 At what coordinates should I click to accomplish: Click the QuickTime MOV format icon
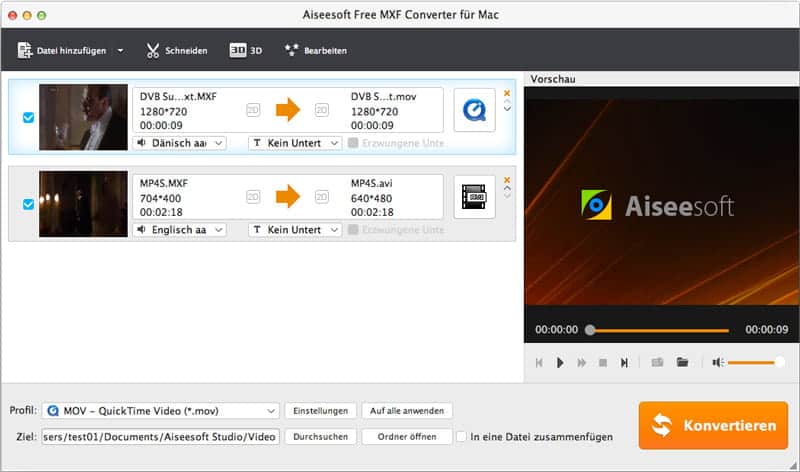click(x=474, y=110)
